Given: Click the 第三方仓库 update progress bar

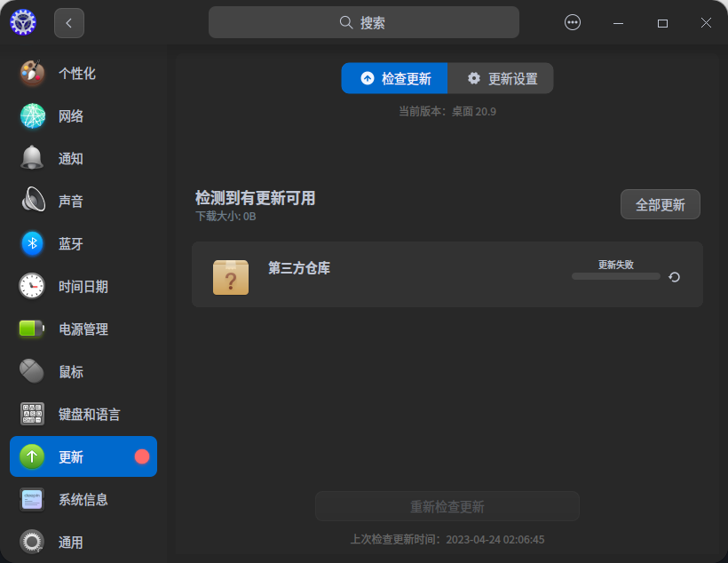Looking at the screenshot, I should click(x=616, y=276).
